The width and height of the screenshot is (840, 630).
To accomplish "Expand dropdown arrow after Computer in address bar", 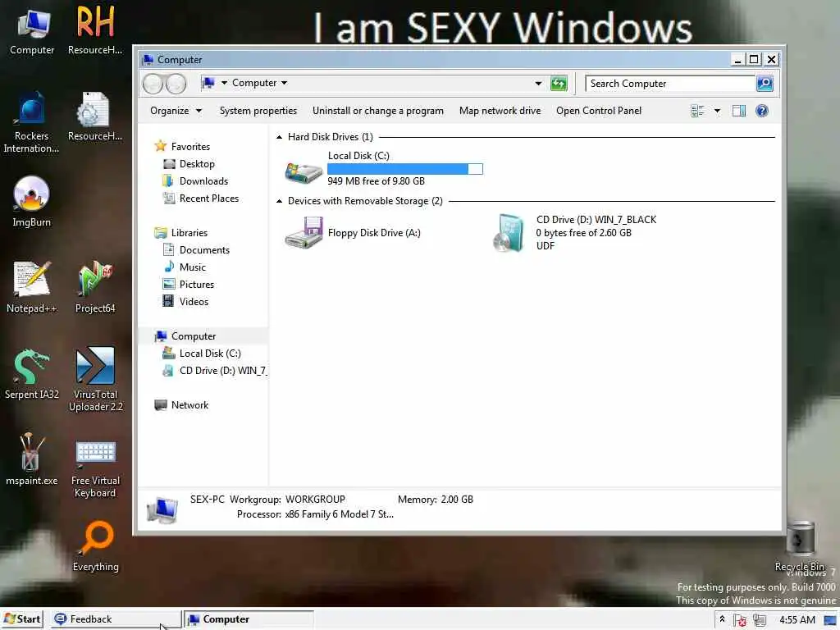I will click(x=284, y=83).
